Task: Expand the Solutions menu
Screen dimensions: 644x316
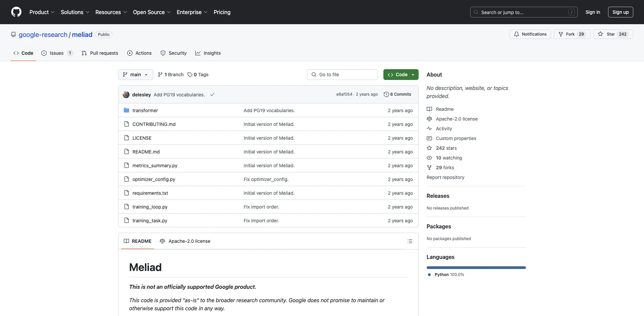Action: [75, 12]
